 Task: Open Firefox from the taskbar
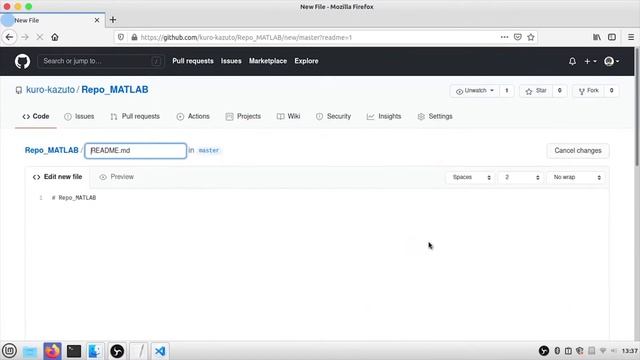[x=52, y=351]
